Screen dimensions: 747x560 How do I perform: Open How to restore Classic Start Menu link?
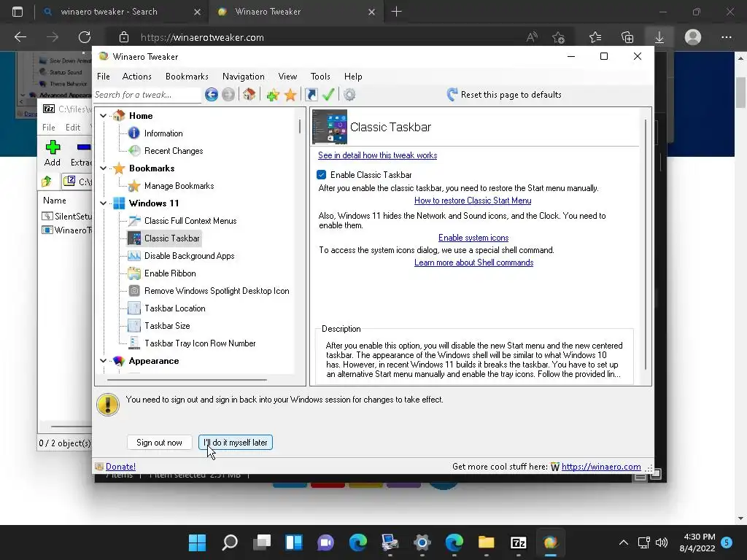pos(473,201)
